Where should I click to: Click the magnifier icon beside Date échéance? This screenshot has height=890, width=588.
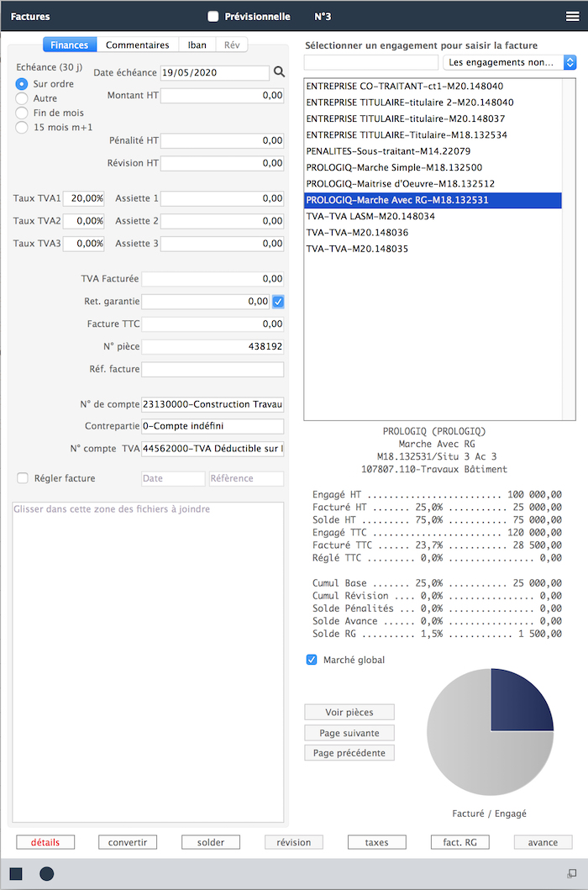[279, 71]
